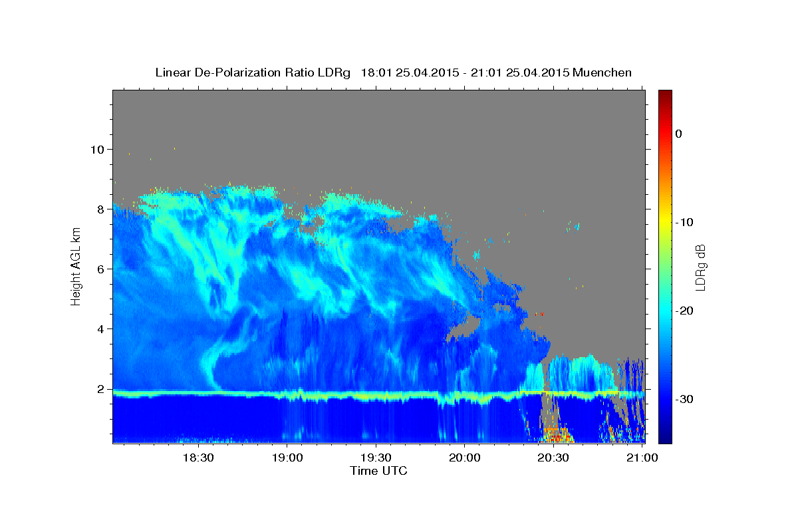This screenshot has height=532, width=798.
Task: Click the "Time UTC" axis label
Action: click(378, 471)
